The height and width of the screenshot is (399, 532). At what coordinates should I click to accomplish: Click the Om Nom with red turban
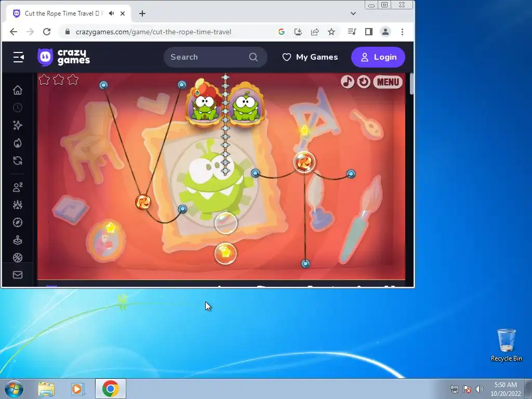[204, 103]
